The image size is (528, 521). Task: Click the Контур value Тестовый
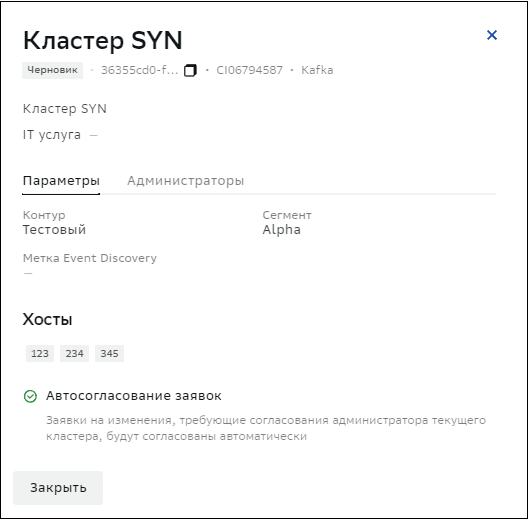(x=54, y=230)
